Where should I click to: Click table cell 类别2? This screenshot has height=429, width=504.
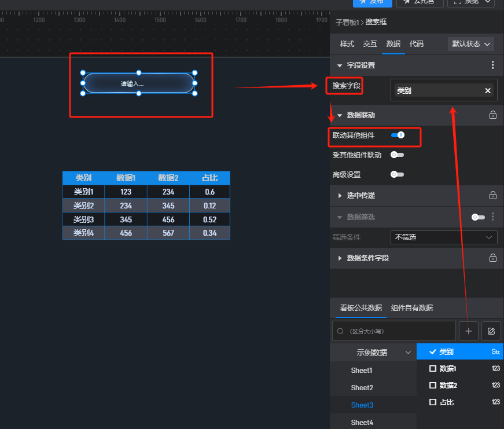(83, 206)
